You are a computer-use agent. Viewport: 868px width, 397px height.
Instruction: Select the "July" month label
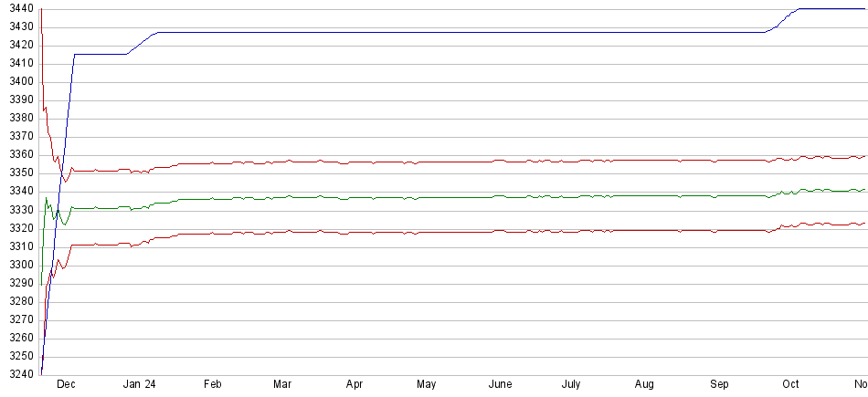click(x=571, y=385)
